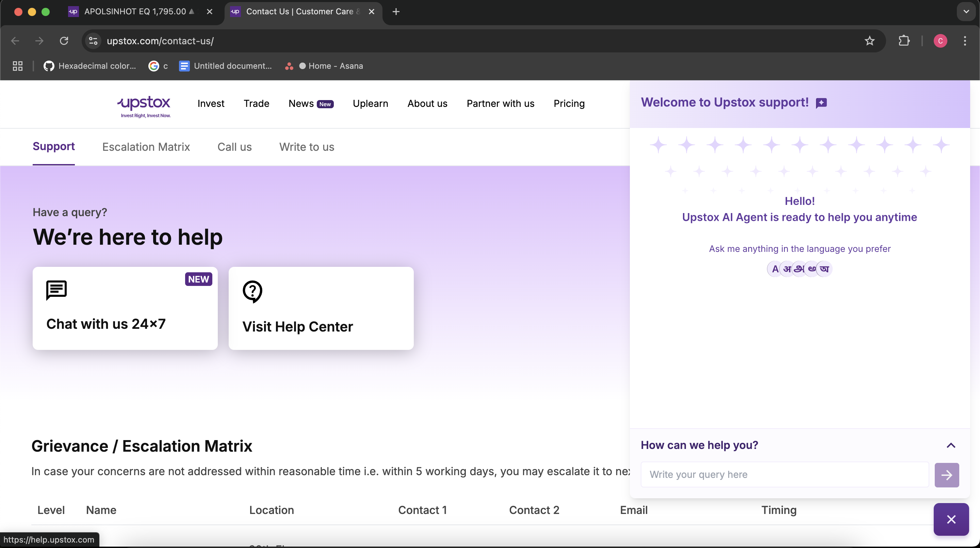Click the Contact 1 column header

point(422,510)
